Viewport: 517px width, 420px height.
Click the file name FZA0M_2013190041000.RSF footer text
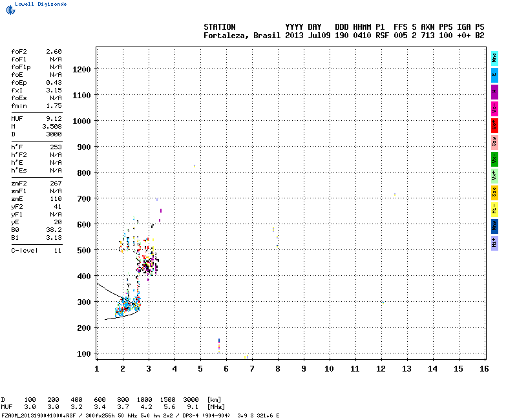(39, 415)
